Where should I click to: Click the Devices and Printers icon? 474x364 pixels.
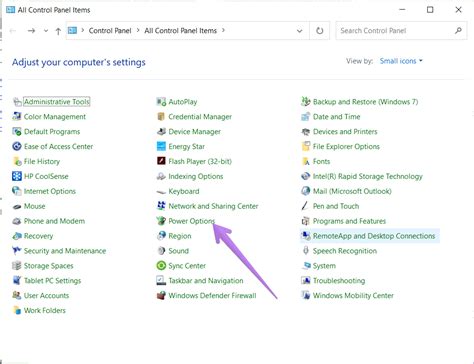click(x=306, y=132)
